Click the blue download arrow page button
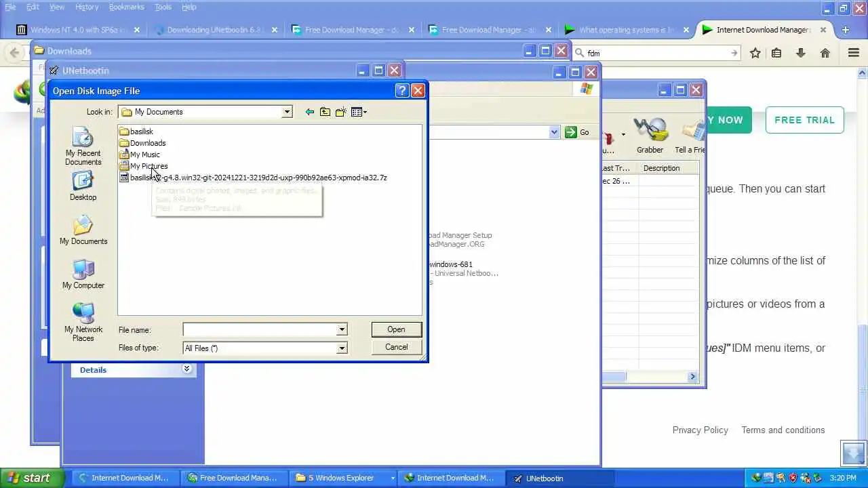The height and width of the screenshot is (488, 868). click(853, 453)
